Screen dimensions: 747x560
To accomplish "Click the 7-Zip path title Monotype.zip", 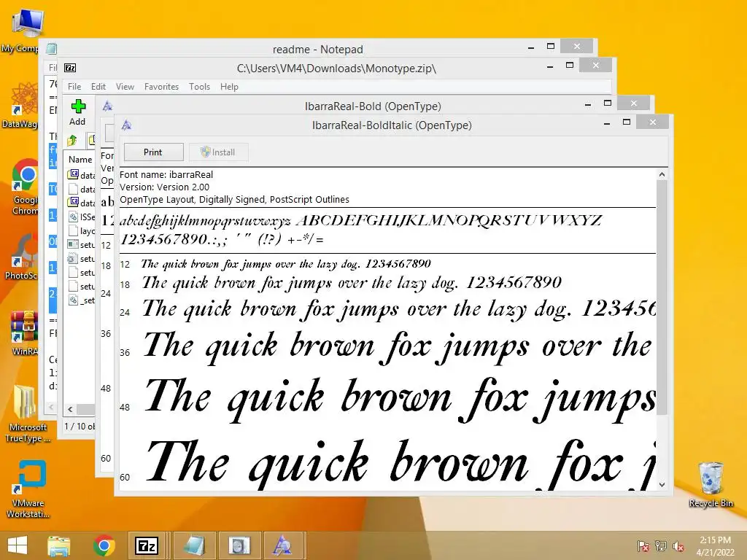I will point(336,68).
